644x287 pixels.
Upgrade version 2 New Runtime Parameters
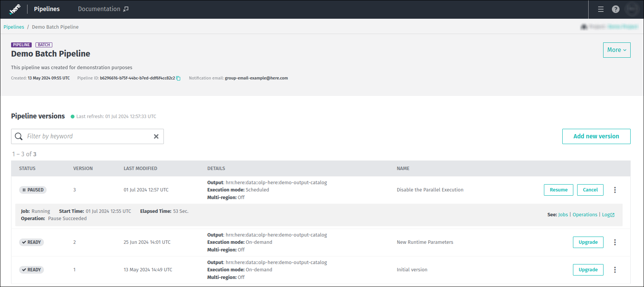pos(588,242)
